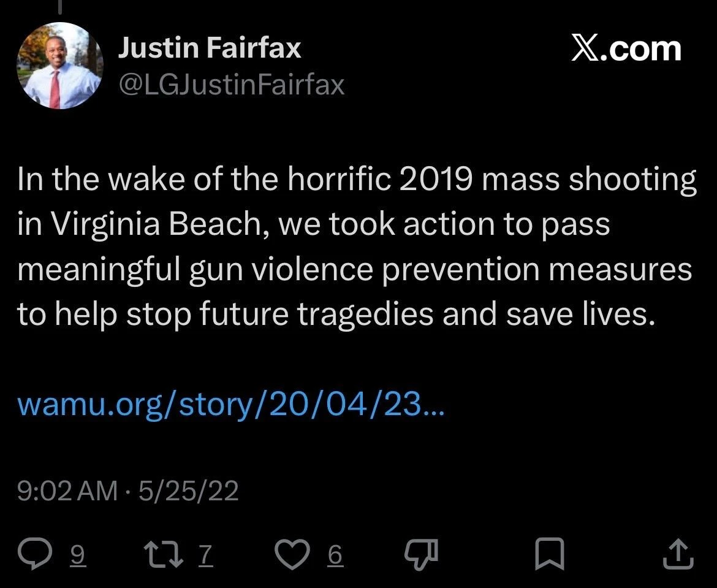
Task: Open the @LGJustinFairfax handle
Action: point(231,85)
